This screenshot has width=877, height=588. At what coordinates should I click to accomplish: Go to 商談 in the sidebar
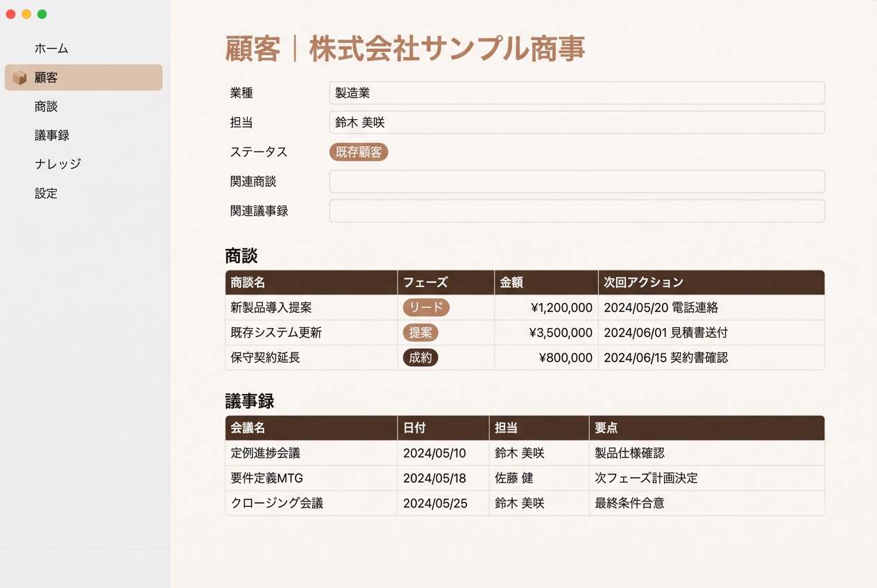(x=46, y=107)
